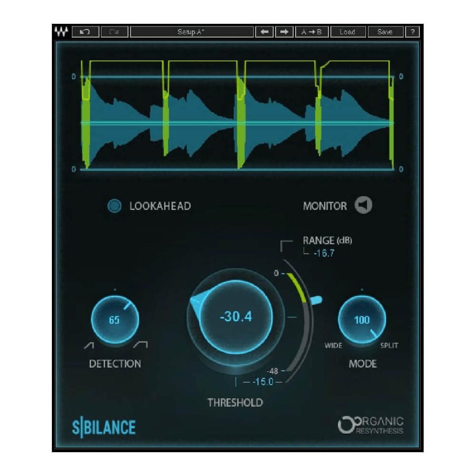
Task: Switch Mode toward the Split label
Action: click(389, 345)
